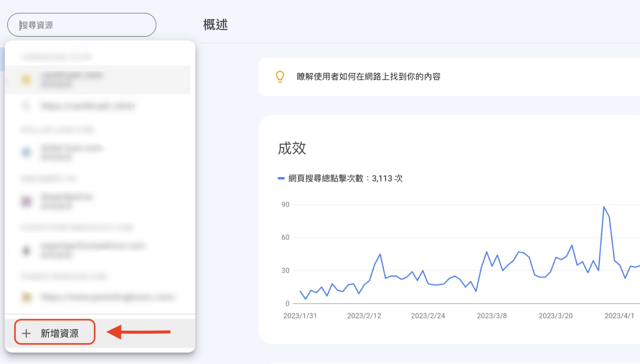Click the 2023/2/12 date axis label
640x364 pixels.
pyautogui.click(x=364, y=316)
